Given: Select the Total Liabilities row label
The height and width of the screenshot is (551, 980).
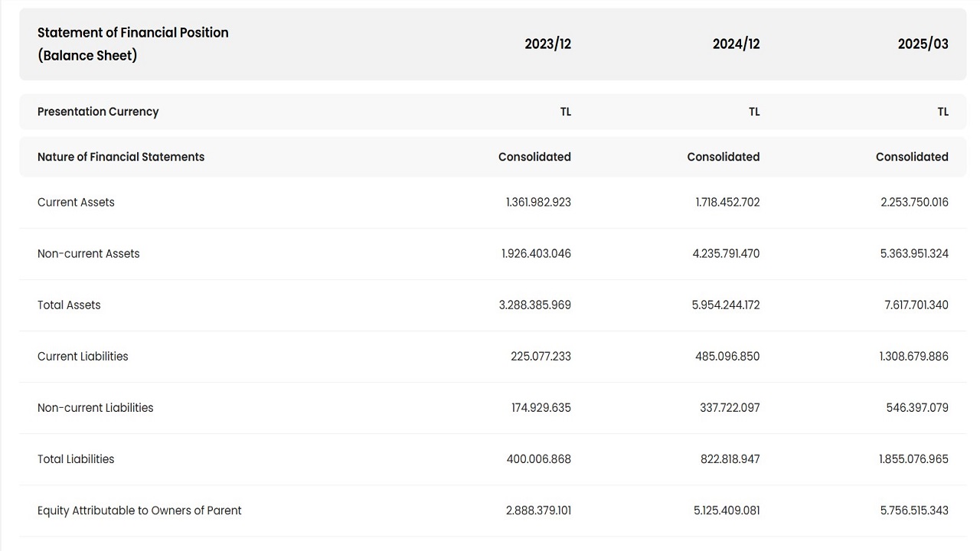Looking at the screenshot, I should 76,459.
